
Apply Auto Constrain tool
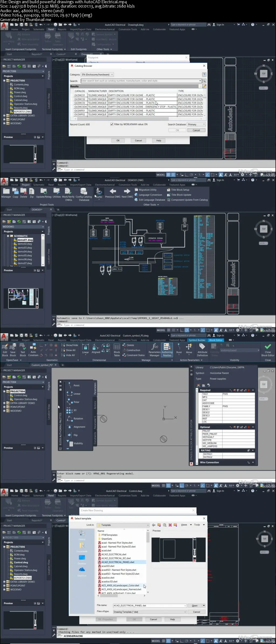click(x=33, y=350)
